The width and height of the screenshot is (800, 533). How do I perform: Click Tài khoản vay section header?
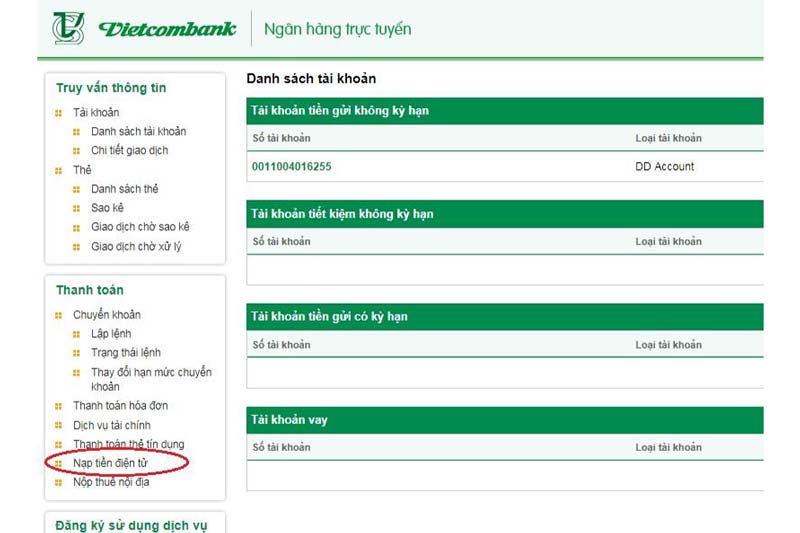point(505,420)
